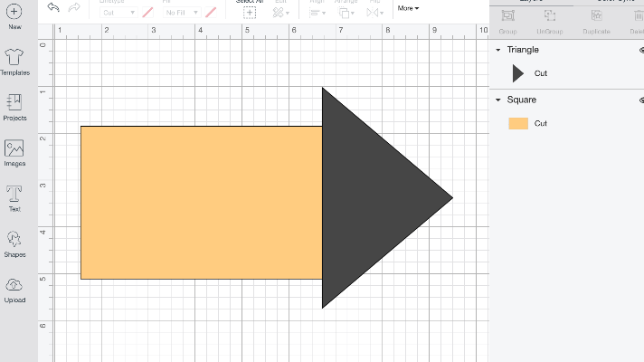
Task: Select the Square layer orange swatch
Action: 518,123
